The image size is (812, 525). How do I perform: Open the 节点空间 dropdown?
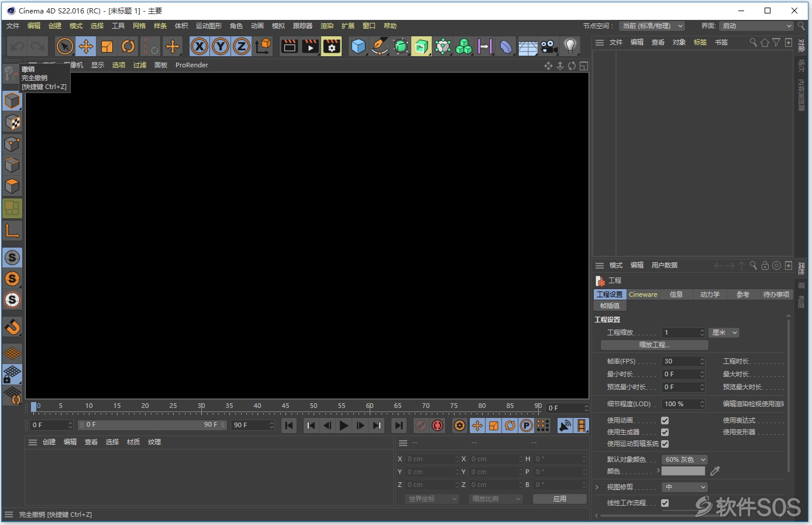pos(652,26)
